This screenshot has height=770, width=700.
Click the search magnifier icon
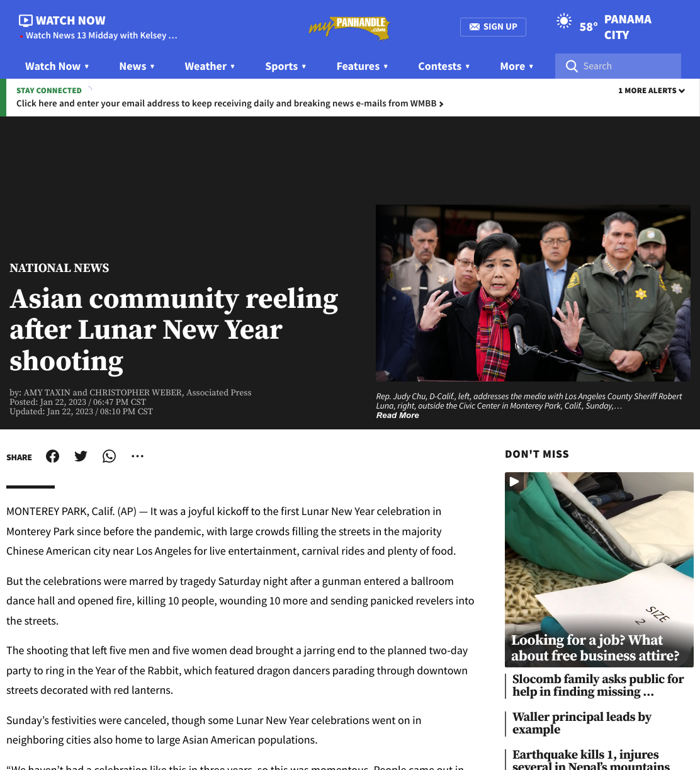pos(572,66)
